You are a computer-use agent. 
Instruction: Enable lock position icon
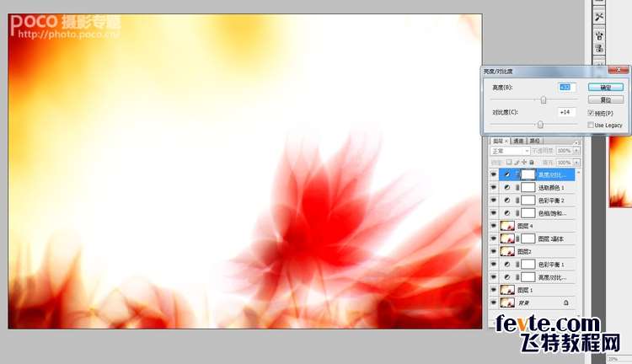point(524,162)
